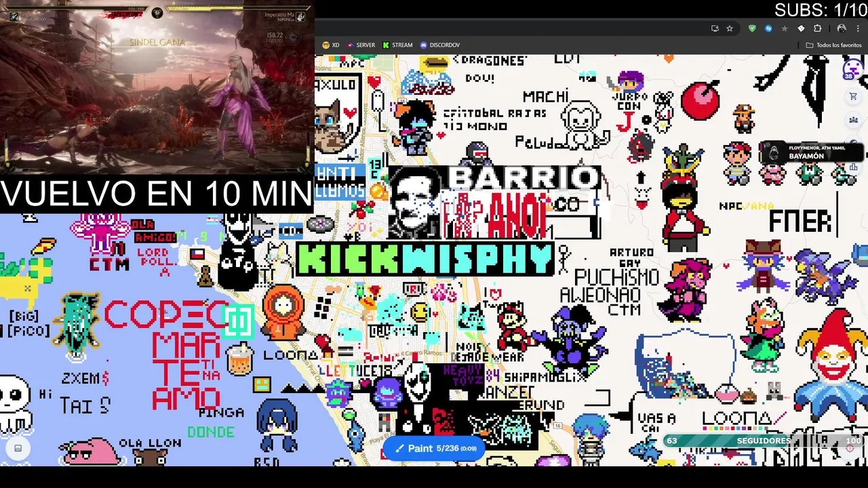Viewport: 868px width, 488px height.
Task: Open the DISCORDOV bookmark
Action: click(x=440, y=45)
